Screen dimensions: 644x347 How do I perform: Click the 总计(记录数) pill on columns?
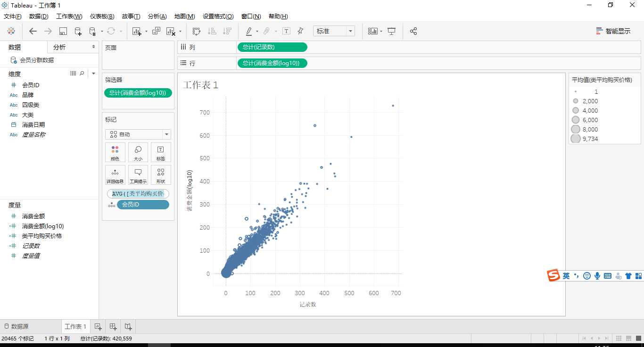pos(272,47)
